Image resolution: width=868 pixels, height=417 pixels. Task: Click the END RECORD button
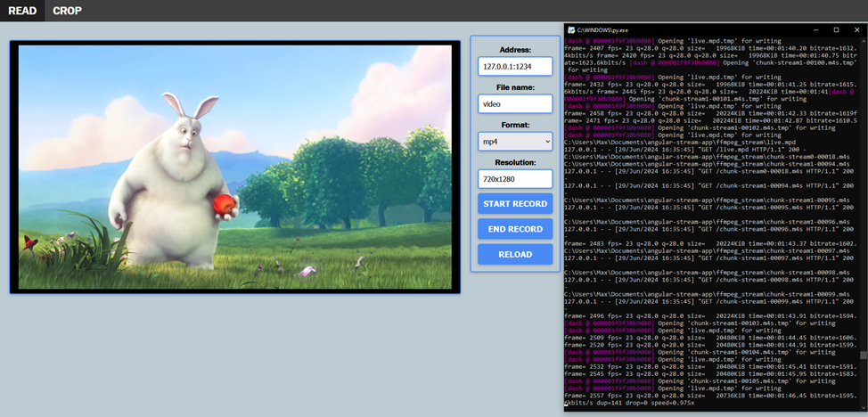(x=515, y=229)
